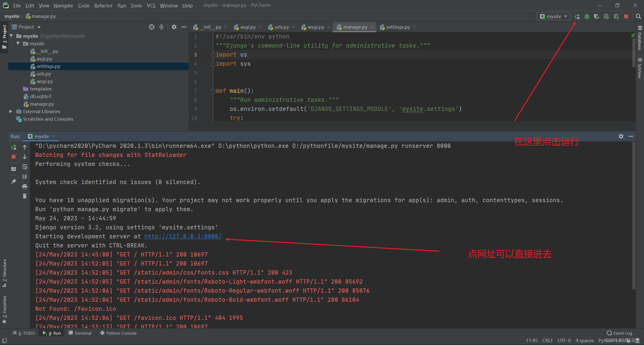Close the mysite Run tab

(53, 136)
